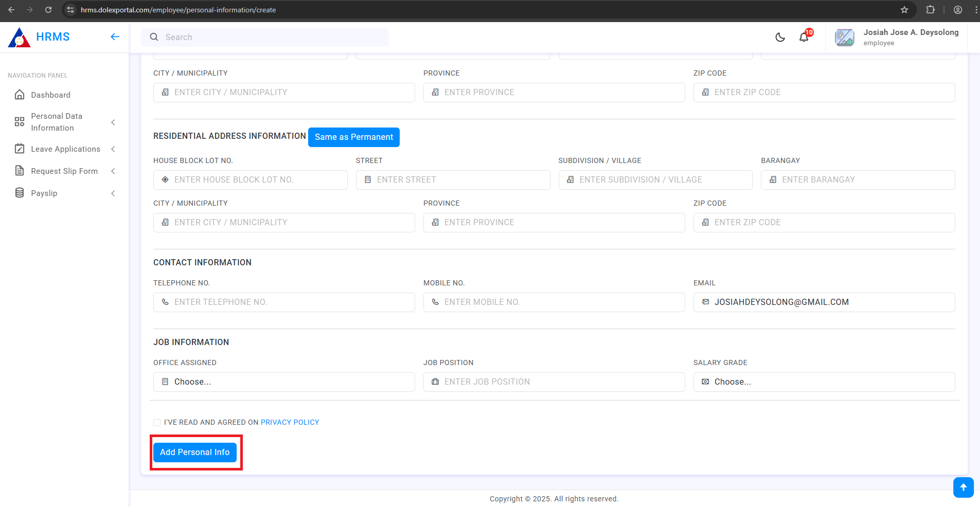This screenshot has width=980, height=507.
Task: Reload the page in browser
Action: pos(48,10)
